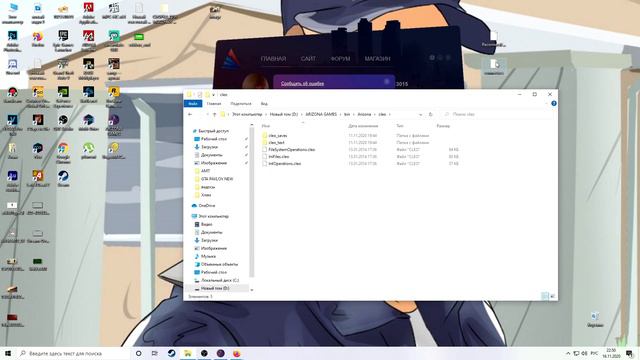Launch Firefox from the desktop icons

[38, 40]
